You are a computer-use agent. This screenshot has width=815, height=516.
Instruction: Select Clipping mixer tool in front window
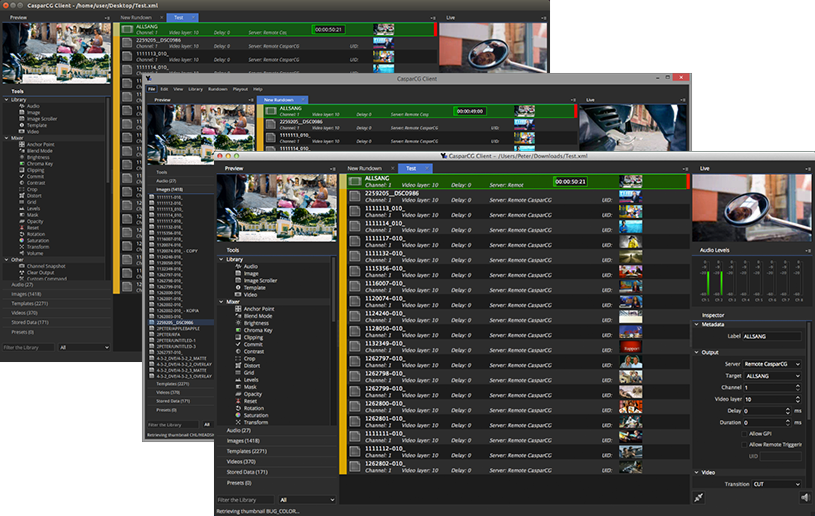click(249, 337)
